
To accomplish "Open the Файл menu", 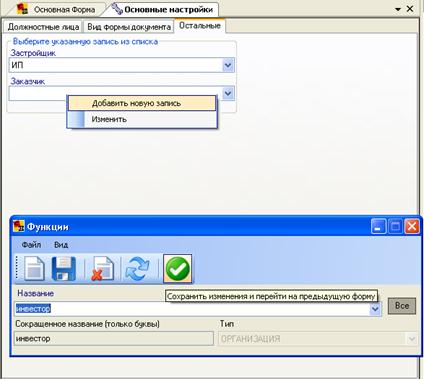I will 31,245.
